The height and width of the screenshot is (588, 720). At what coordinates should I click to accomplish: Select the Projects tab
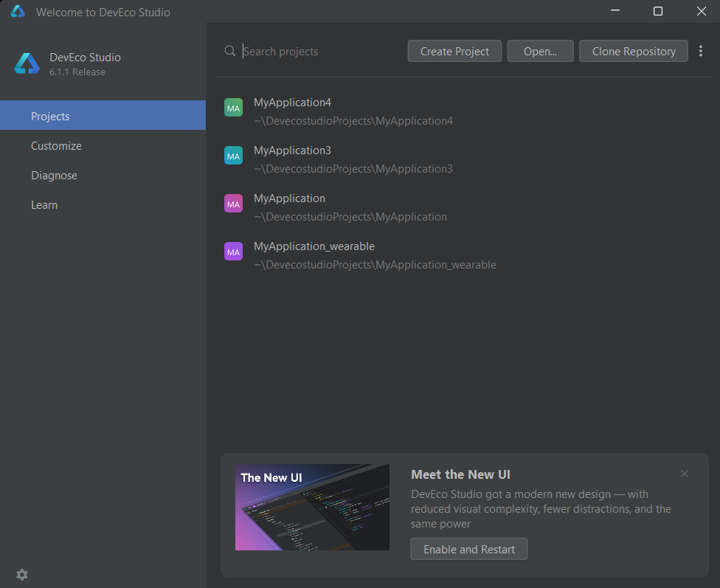[x=103, y=115]
